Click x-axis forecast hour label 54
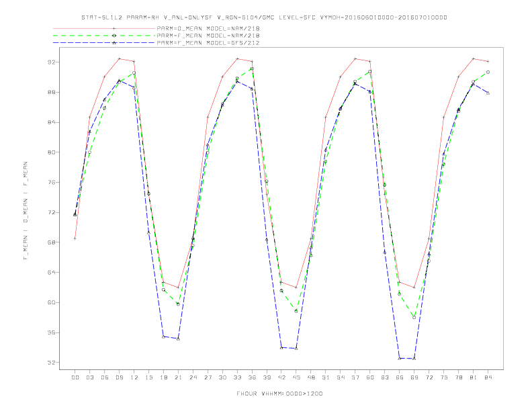The width and height of the screenshot is (532, 411). tap(341, 377)
